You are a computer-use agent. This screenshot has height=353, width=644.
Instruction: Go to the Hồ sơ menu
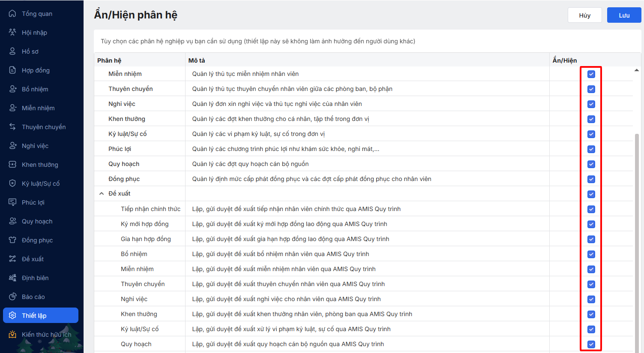[x=30, y=51]
